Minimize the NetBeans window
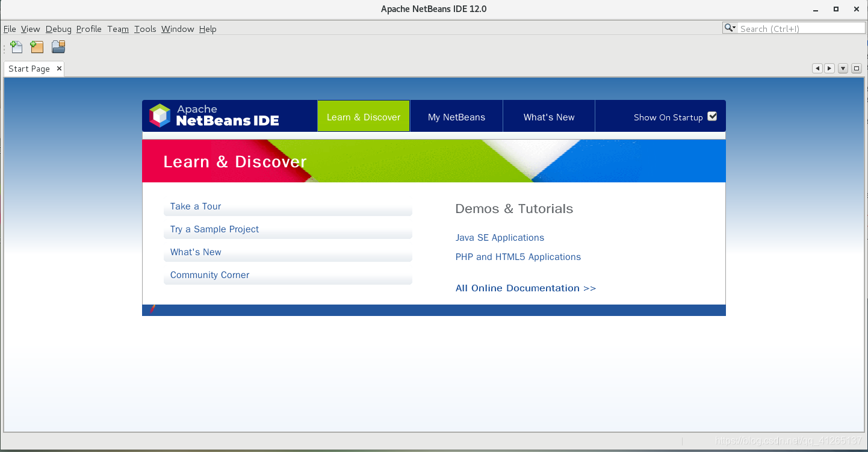 point(816,9)
